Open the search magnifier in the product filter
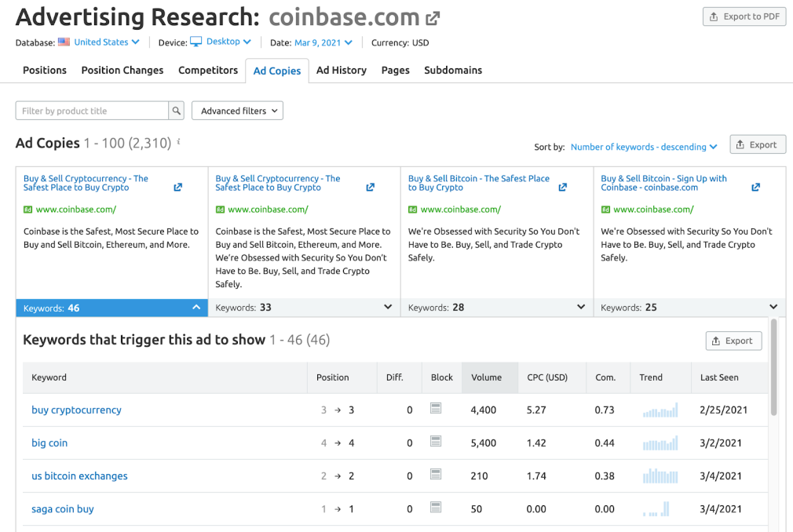 coord(176,110)
